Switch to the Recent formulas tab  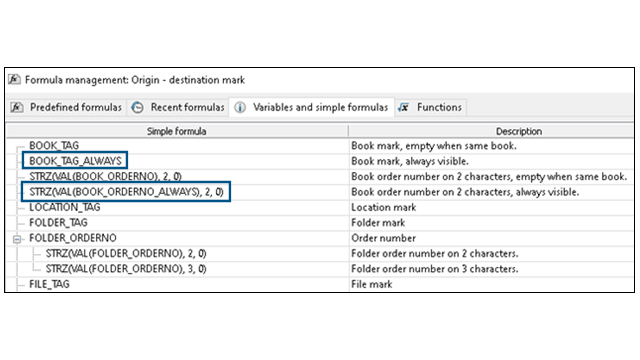click(178, 107)
